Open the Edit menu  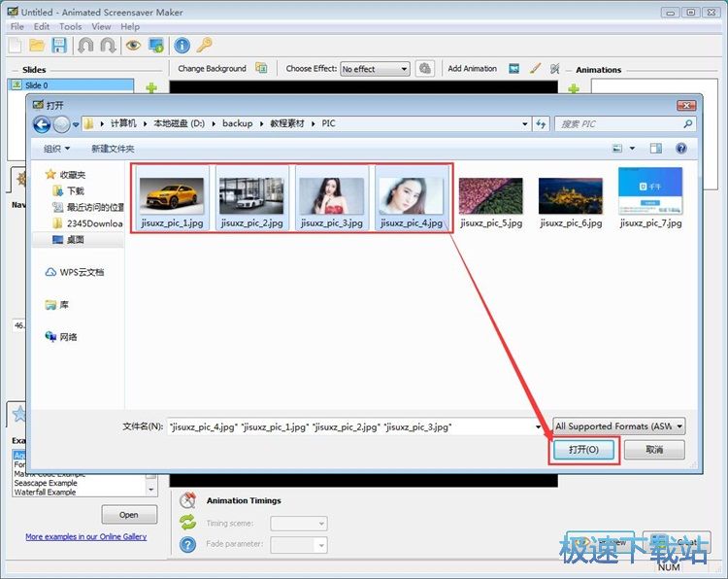coord(42,26)
